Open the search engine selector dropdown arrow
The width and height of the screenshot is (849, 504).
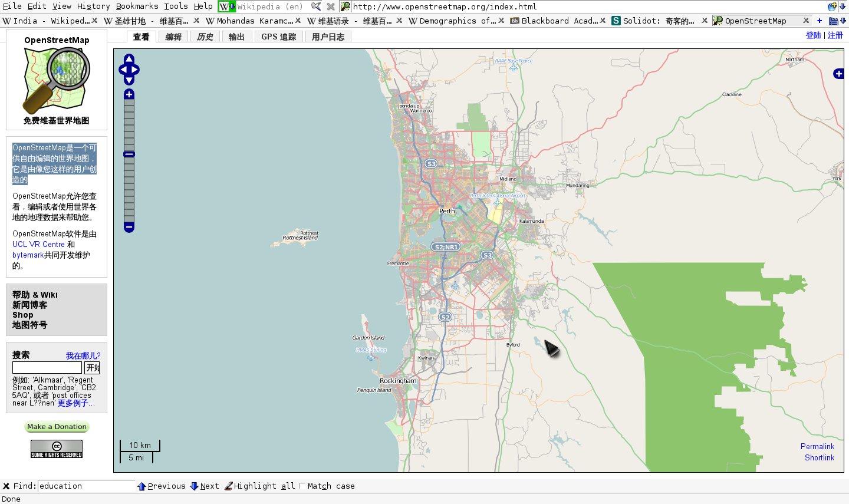click(233, 6)
